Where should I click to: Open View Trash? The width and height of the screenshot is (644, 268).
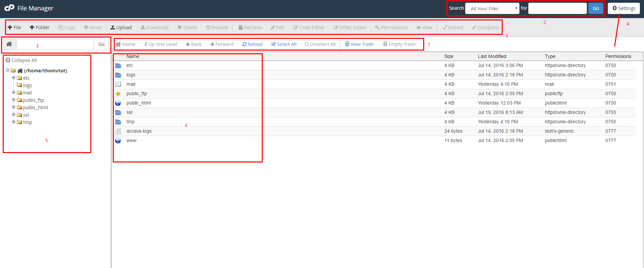(359, 44)
